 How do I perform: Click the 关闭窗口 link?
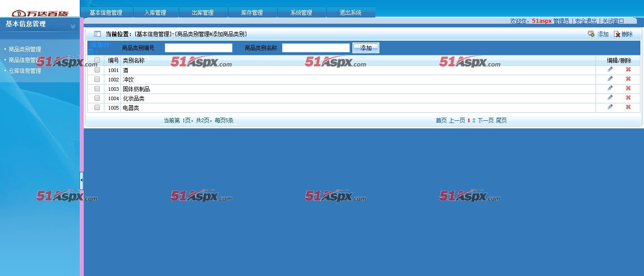pos(613,21)
